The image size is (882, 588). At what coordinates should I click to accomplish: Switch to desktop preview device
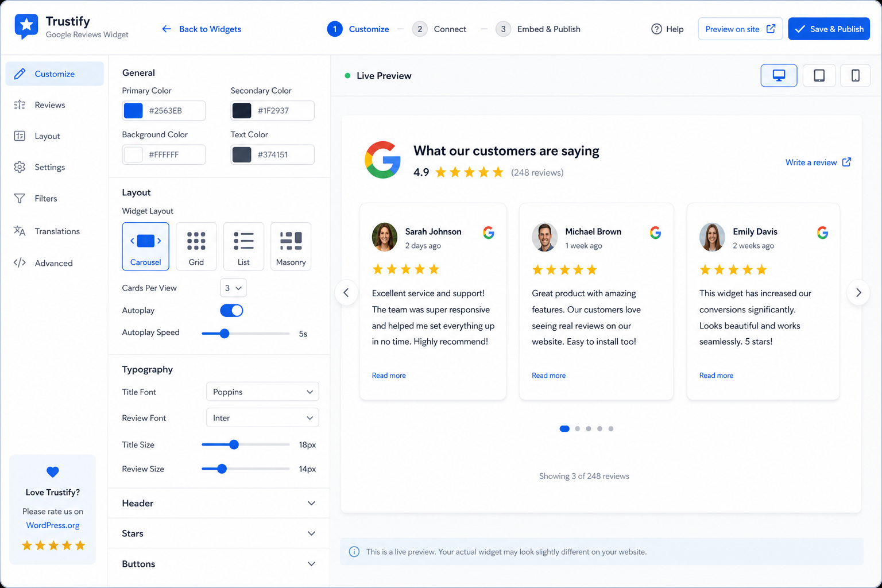point(779,75)
